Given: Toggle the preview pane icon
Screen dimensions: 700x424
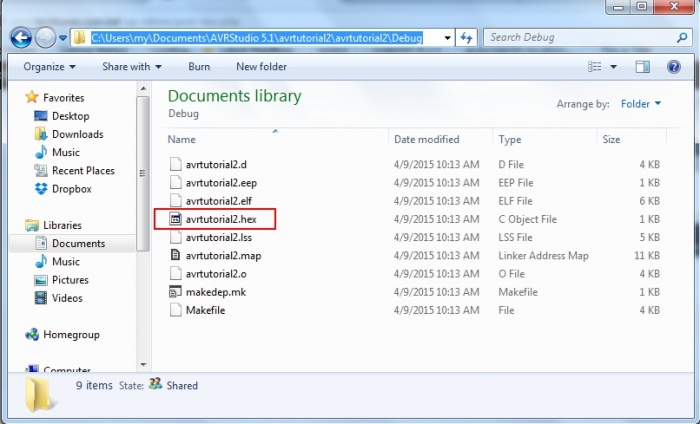Looking at the screenshot, I should click(x=642, y=67).
